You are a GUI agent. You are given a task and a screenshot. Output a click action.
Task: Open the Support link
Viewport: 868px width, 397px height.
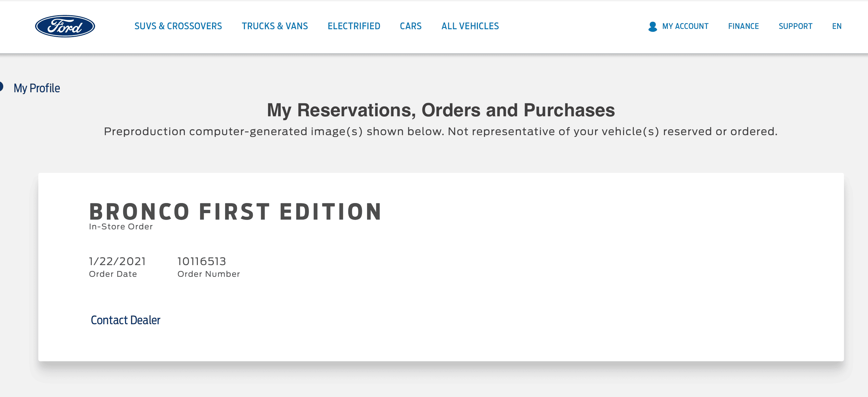click(795, 26)
